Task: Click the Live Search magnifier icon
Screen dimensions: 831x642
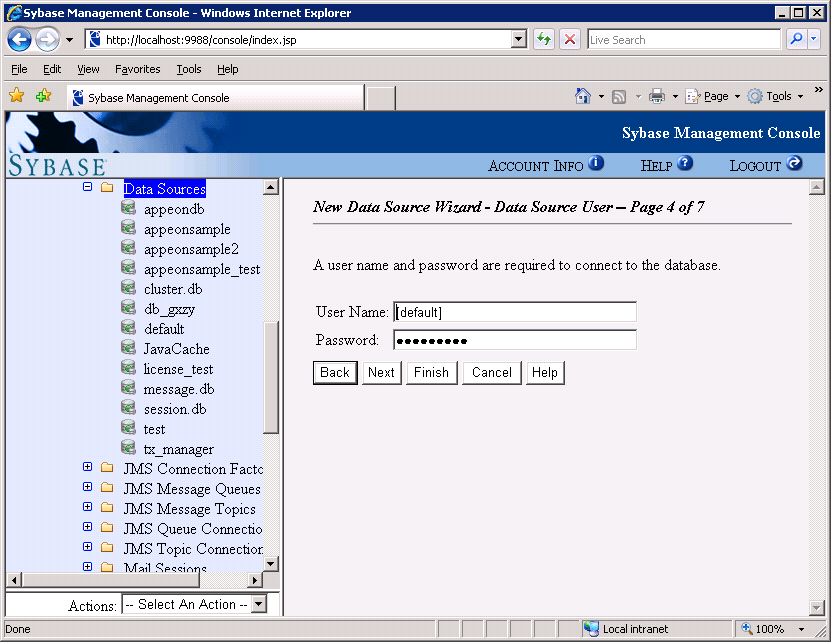Action: click(x=796, y=39)
